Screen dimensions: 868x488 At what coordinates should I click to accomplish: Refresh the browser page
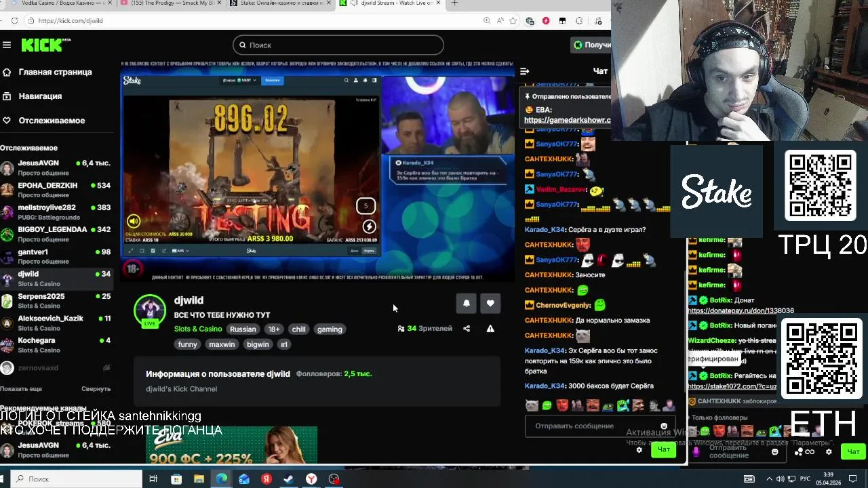[x=14, y=21]
